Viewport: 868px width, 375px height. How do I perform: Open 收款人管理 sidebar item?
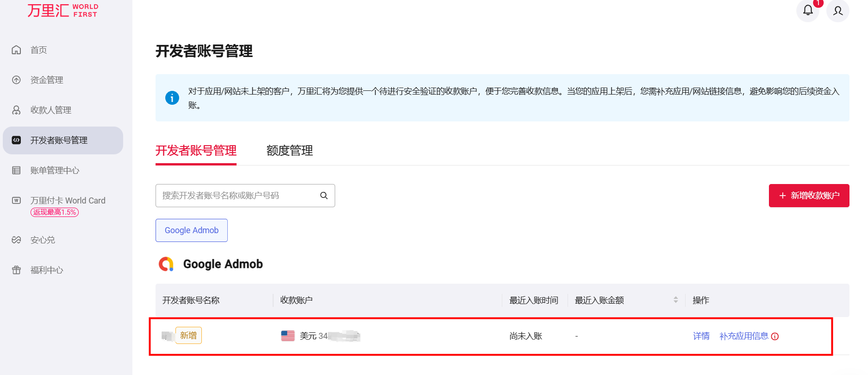coord(50,110)
